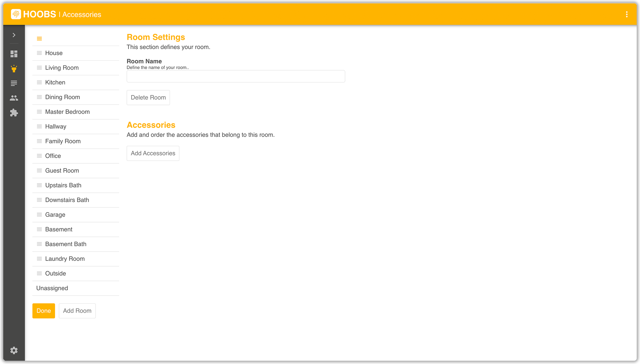Expand the sidebar with the chevron arrow
640x364 pixels.
14,35
